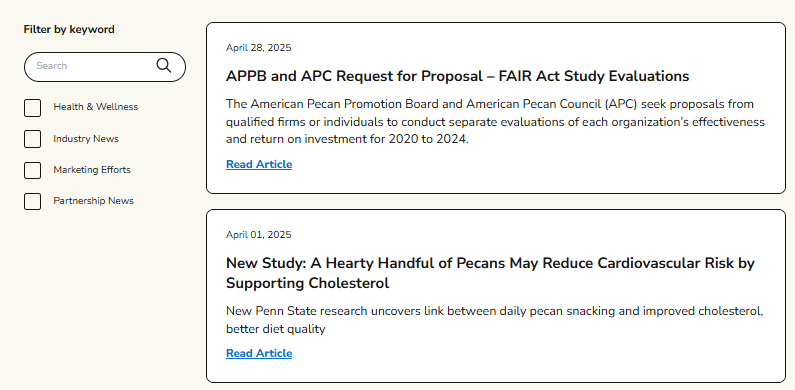Open Read Article for pecan cholesterol study
The image size is (795, 390).
(259, 353)
